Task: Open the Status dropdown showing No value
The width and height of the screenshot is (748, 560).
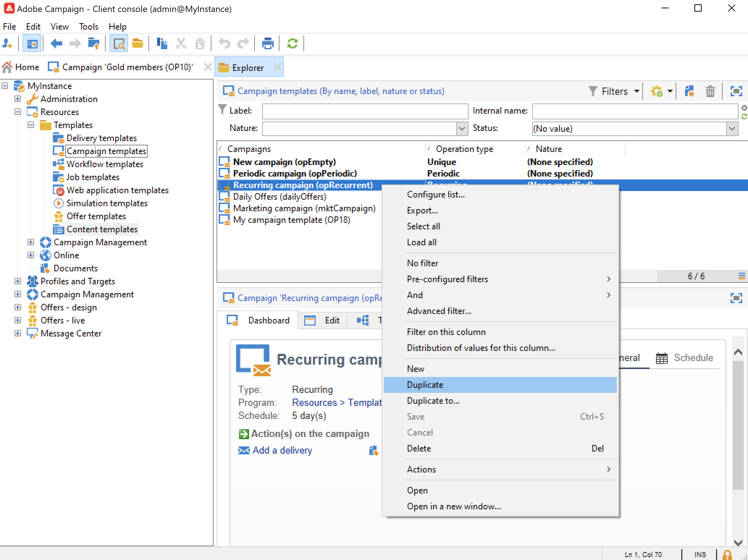Action: [x=732, y=128]
